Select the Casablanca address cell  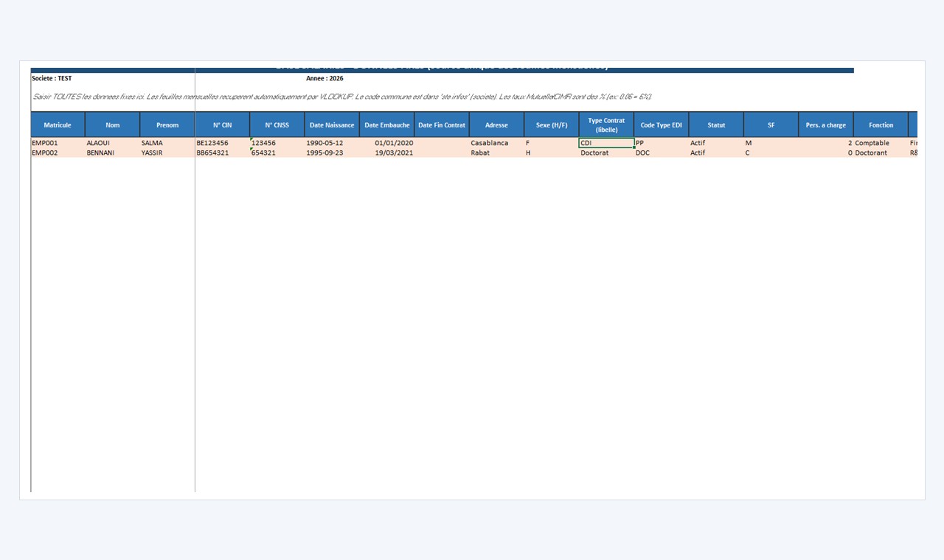(496, 143)
